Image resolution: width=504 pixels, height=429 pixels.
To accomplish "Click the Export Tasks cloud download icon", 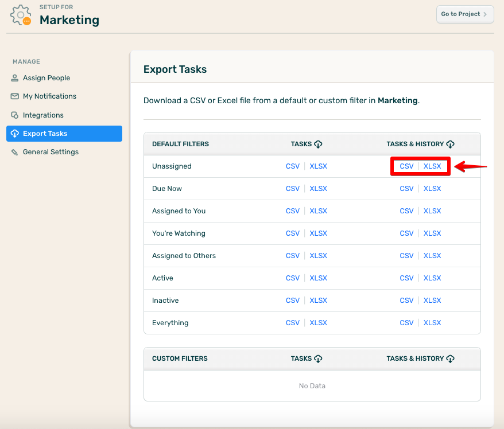I will [x=15, y=134].
